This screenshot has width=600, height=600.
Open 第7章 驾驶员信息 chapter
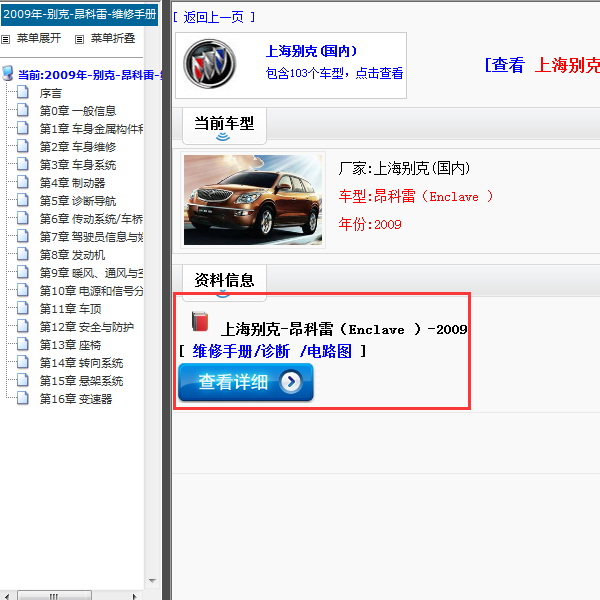click(91, 237)
